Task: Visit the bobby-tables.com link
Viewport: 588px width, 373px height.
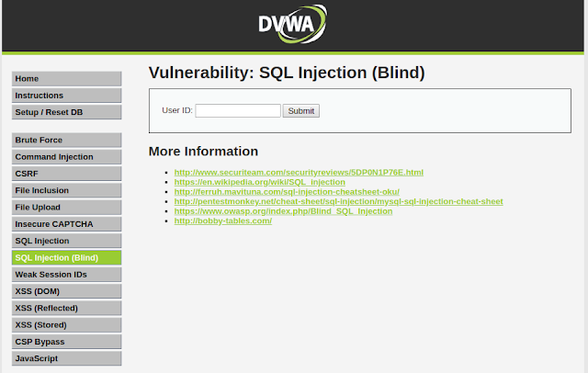Action: coord(223,221)
